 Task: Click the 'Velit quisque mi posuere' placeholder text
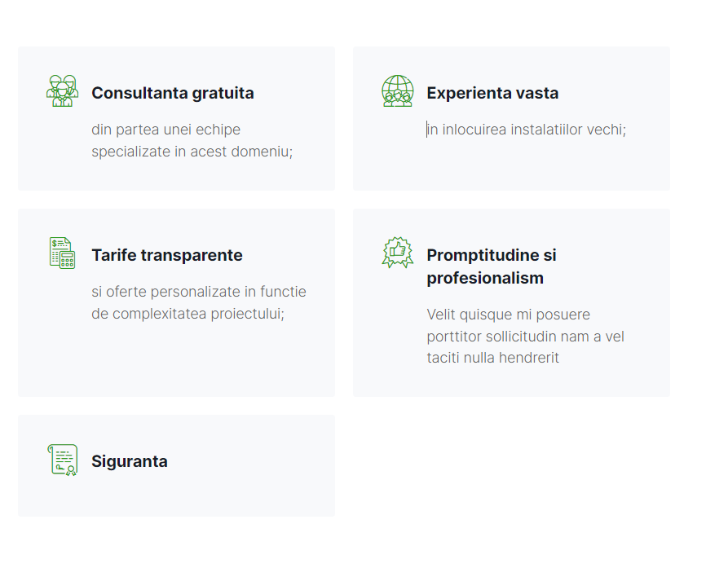pos(509,315)
